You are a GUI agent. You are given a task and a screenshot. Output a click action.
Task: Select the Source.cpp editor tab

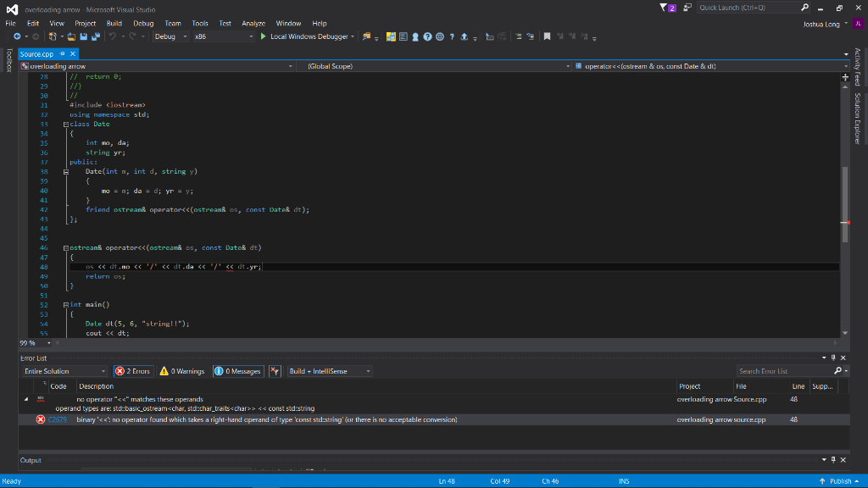[36, 53]
